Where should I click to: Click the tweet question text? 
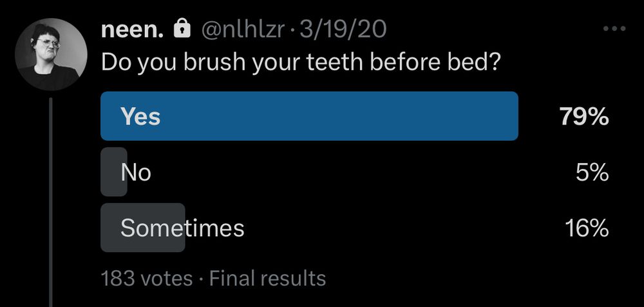tap(300, 63)
